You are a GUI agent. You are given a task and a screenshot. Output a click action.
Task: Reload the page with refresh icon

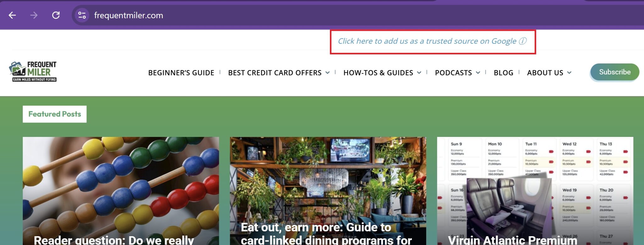pos(56,15)
